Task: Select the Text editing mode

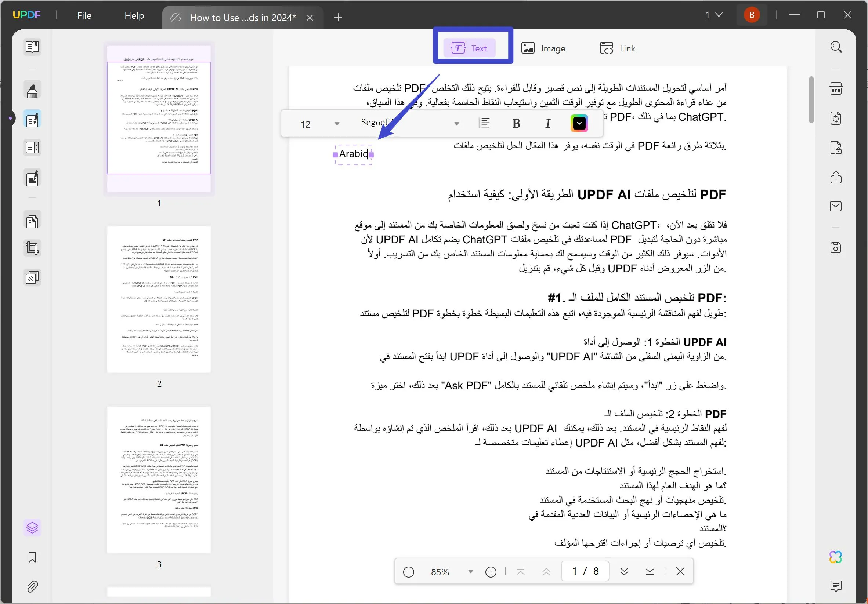Action: pos(469,48)
